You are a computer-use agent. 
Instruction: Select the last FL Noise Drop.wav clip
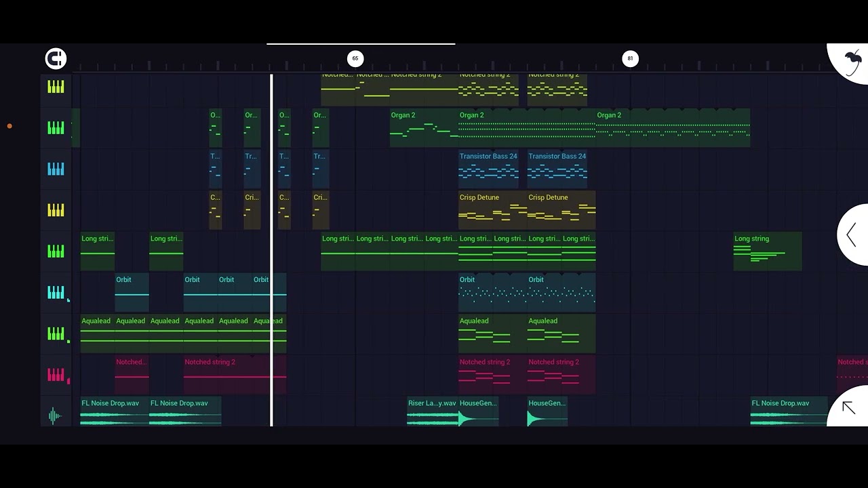tap(789, 411)
